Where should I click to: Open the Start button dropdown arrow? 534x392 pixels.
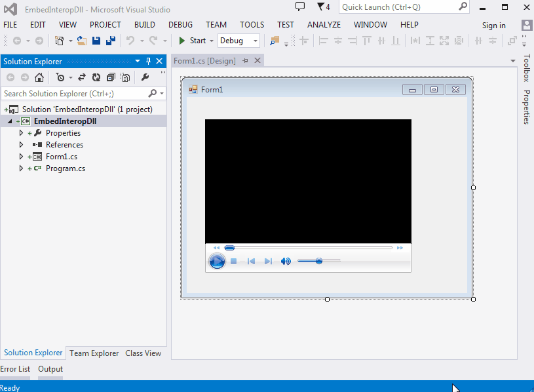[x=212, y=41]
